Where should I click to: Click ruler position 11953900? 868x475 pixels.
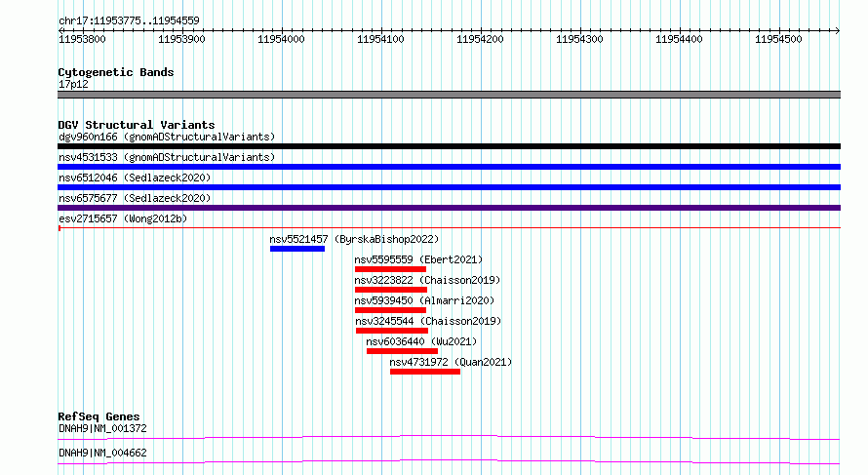coord(181,39)
